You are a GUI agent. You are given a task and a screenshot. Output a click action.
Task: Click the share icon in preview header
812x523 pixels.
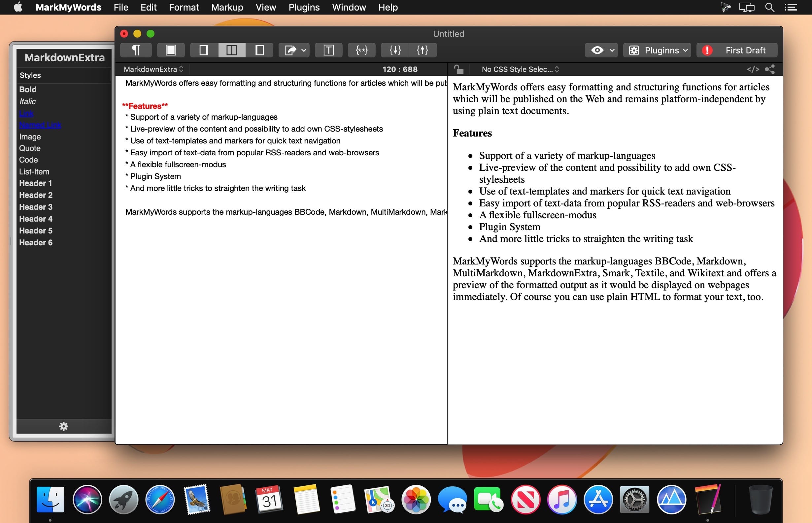pyautogui.click(x=769, y=69)
